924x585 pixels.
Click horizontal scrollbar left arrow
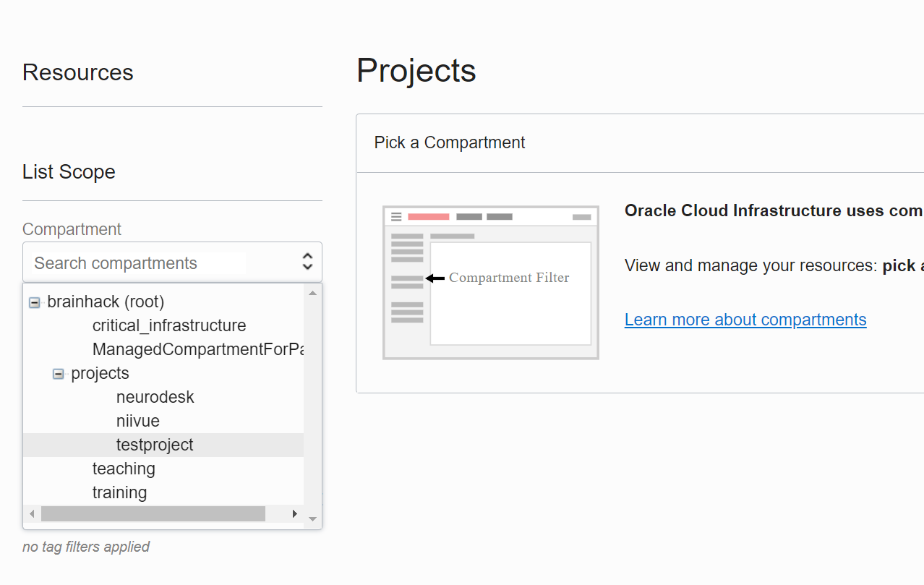pos(32,513)
